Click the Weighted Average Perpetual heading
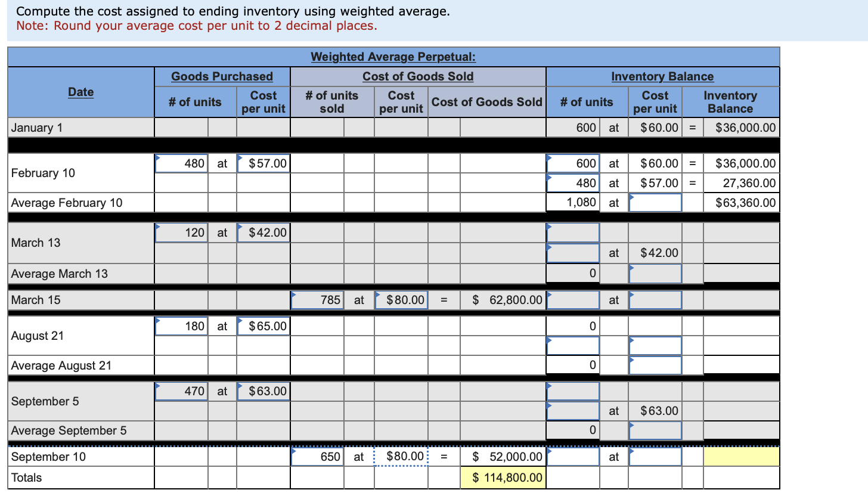 tap(393, 57)
